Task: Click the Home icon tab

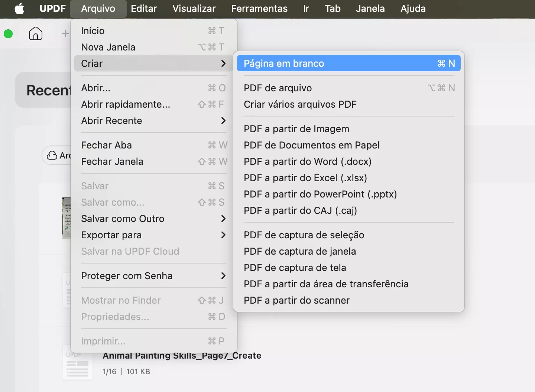Action: click(x=36, y=33)
